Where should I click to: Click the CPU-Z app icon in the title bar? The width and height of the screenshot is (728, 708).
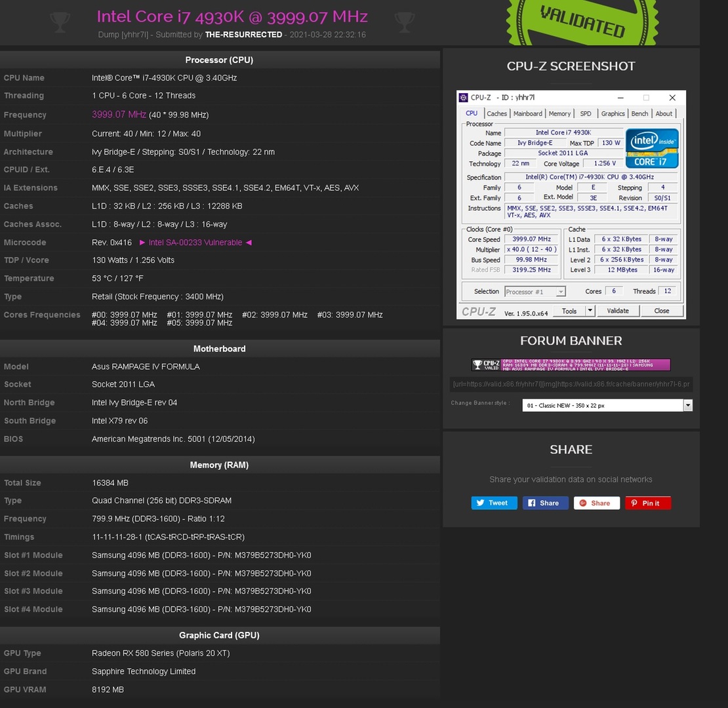pyautogui.click(x=463, y=98)
